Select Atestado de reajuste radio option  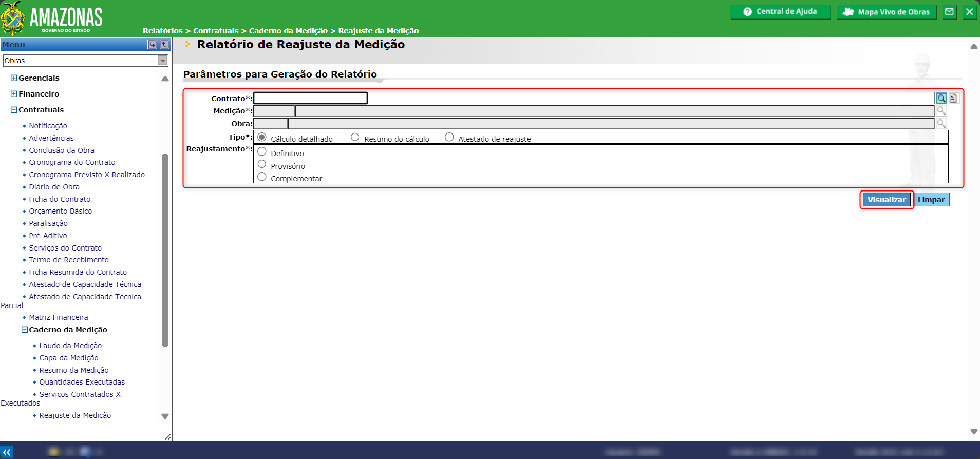449,137
